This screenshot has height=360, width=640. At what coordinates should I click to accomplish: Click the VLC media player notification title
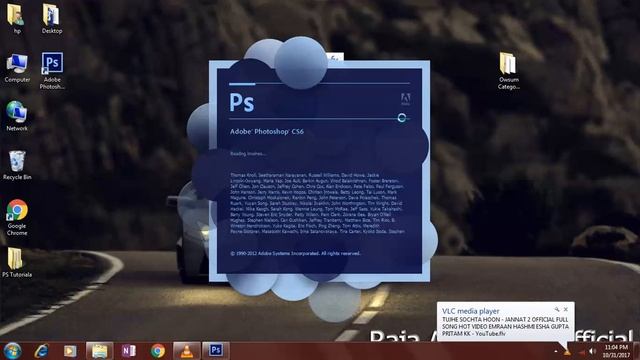pyautogui.click(x=471, y=311)
